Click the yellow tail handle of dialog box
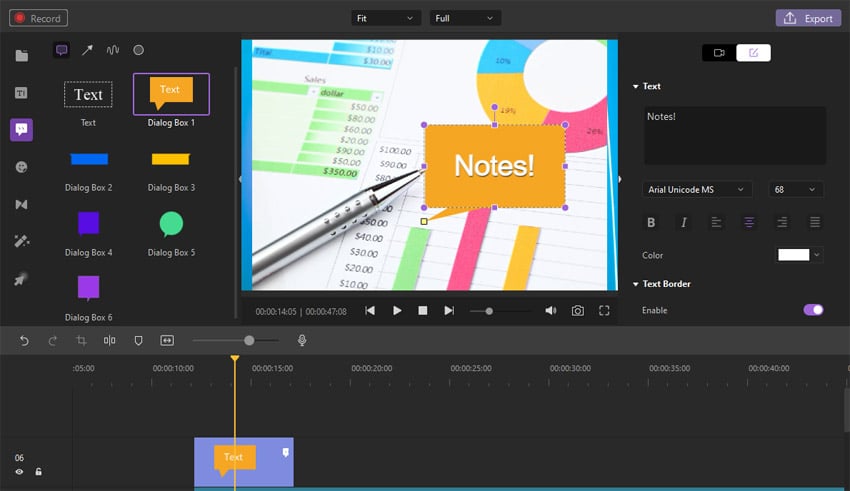 coord(424,221)
